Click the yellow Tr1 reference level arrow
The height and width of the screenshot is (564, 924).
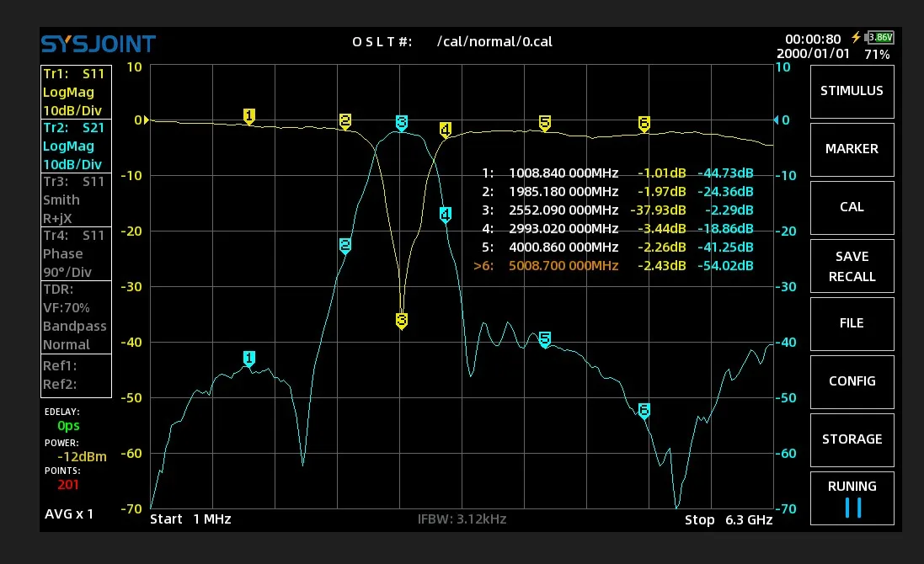point(147,120)
